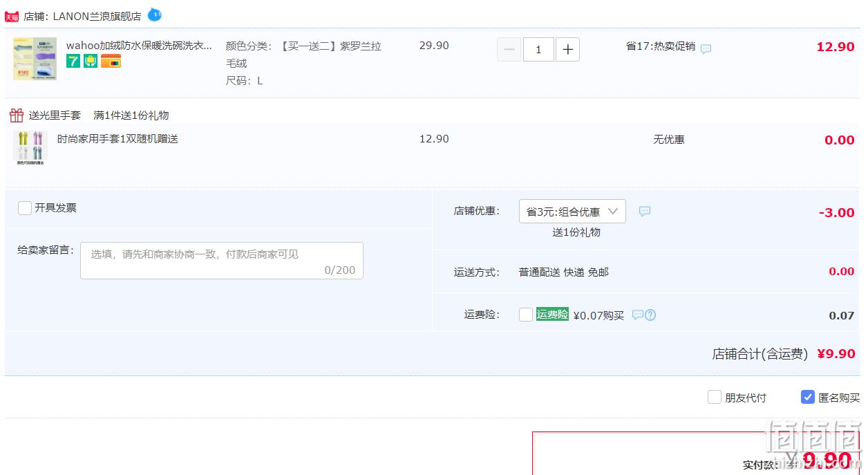Open the LANON兰浪旗舰店 store link
Viewport: 868px width, 475px height.
[97, 16]
